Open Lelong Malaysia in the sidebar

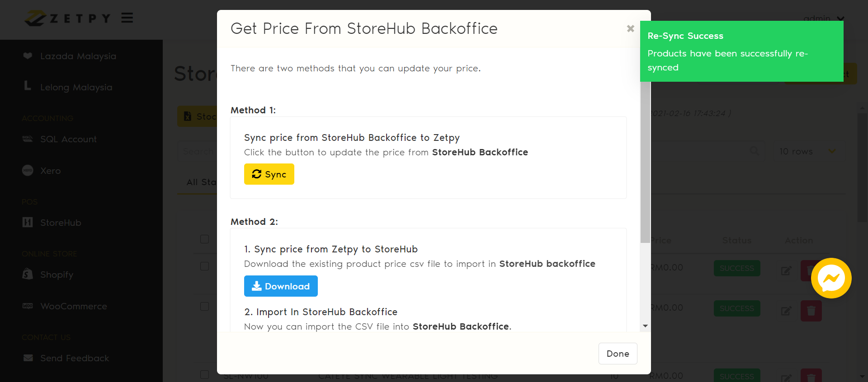76,88
